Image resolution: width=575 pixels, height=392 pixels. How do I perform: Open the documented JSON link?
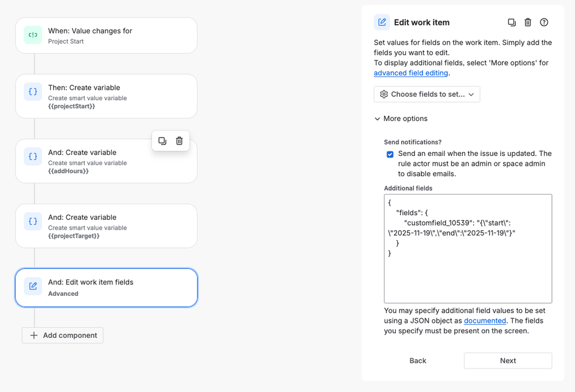point(485,321)
